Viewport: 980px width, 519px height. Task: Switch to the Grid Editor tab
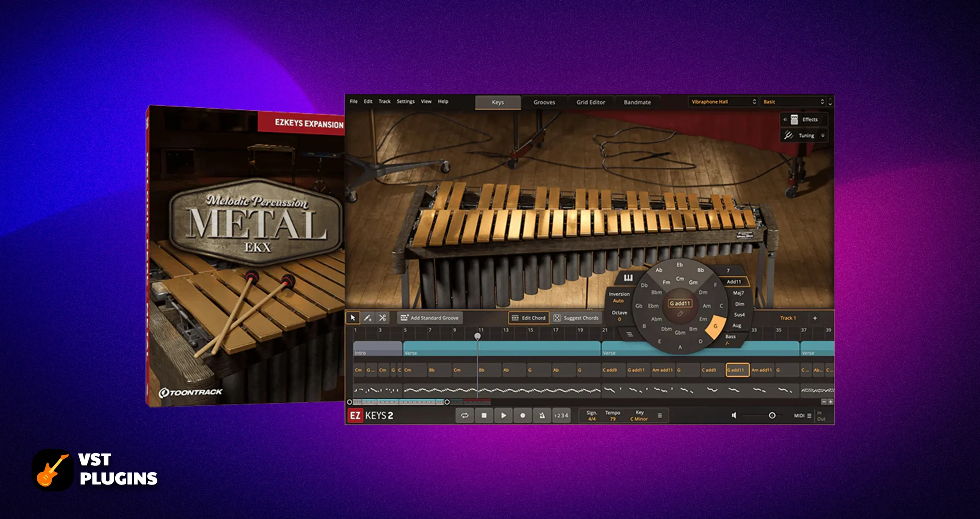591,102
